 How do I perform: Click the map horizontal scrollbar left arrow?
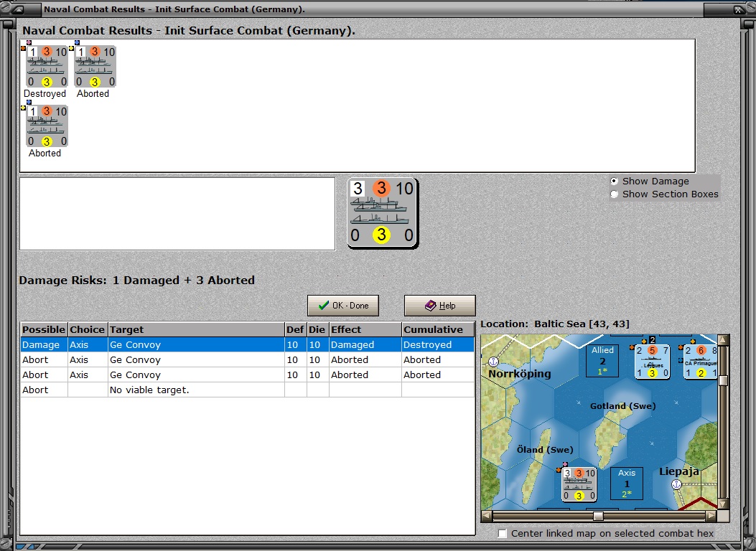tap(487, 516)
